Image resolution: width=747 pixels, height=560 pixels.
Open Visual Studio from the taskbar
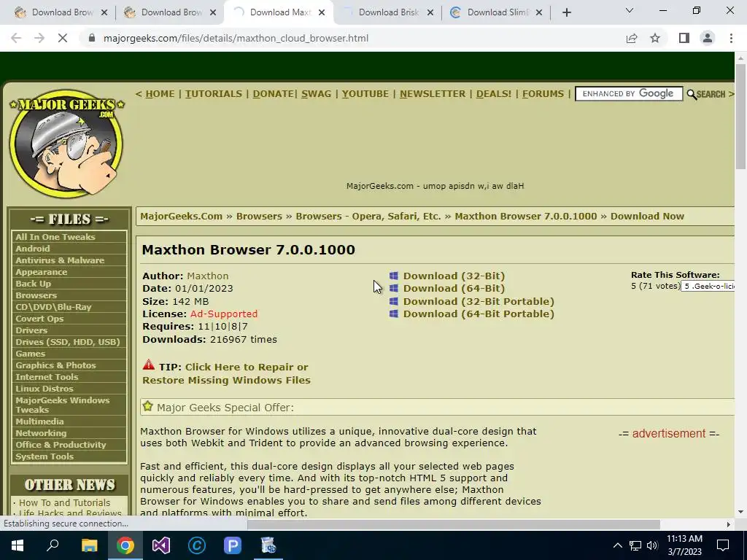161,545
